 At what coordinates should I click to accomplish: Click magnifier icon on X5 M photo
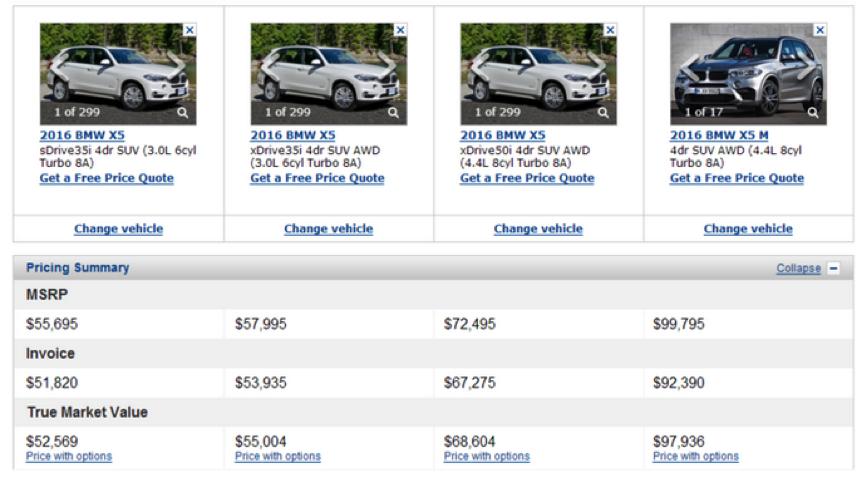[813, 113]
